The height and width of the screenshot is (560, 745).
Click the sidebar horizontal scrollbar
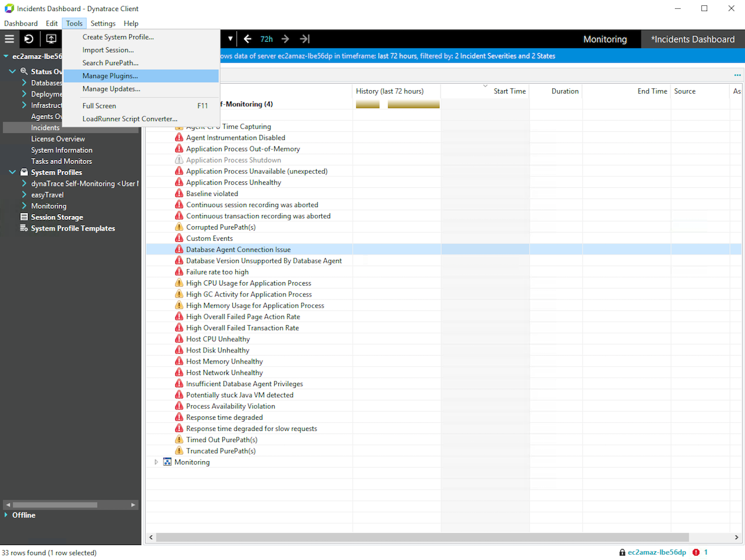pos(55,505)
